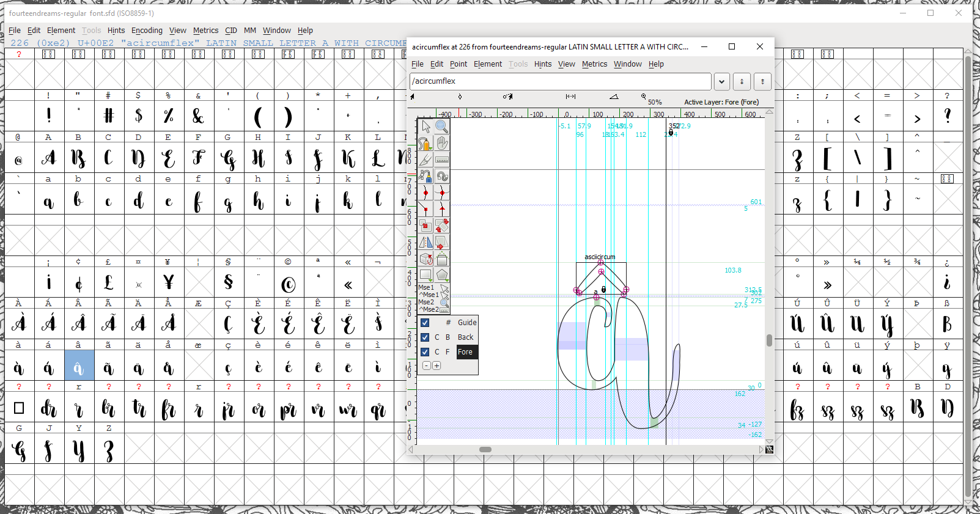Click glyph window horizontal scrollbar thumb

[x=485, y=449]
